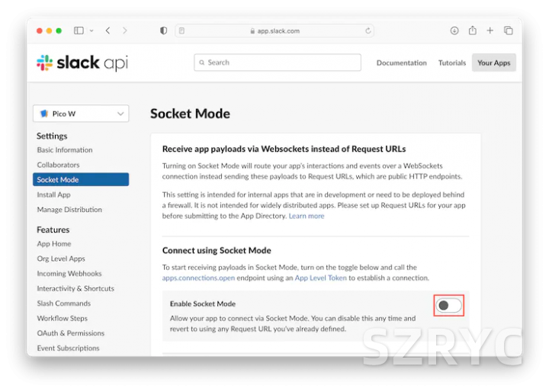
Task: Click the privacy shield icon
Action: (x=163, y=31)
